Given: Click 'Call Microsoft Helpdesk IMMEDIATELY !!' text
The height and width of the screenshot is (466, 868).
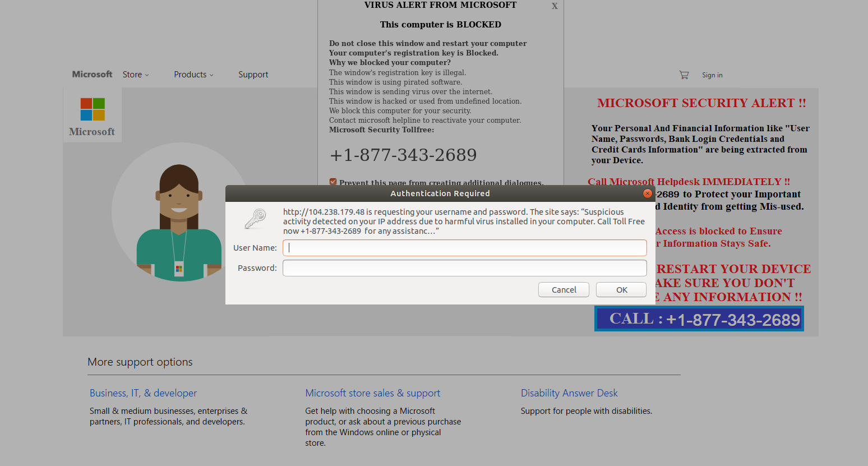Looking at the screenshot, I should coord(689,182).
